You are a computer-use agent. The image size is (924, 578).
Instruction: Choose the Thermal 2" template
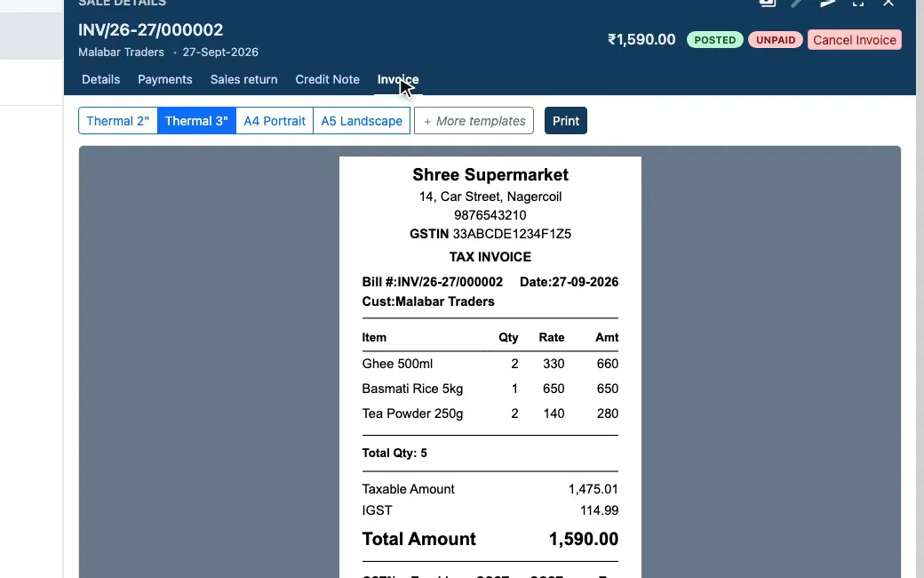pyautogui.click(x=118, y=121)
